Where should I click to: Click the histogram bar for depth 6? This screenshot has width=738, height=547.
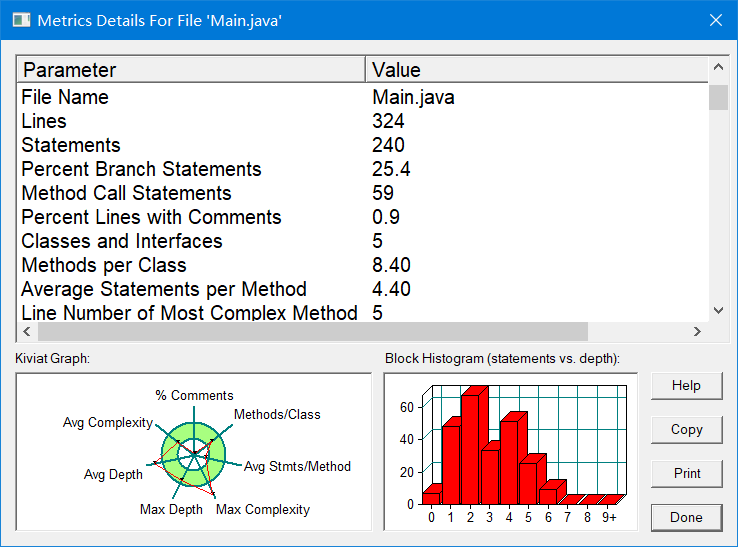click(548, 497)
